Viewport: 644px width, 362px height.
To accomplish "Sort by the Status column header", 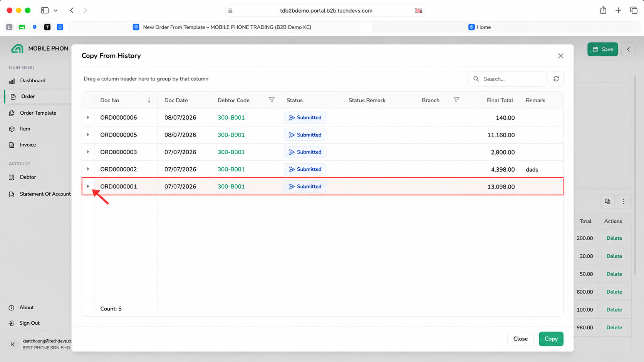I will (295, 100).
